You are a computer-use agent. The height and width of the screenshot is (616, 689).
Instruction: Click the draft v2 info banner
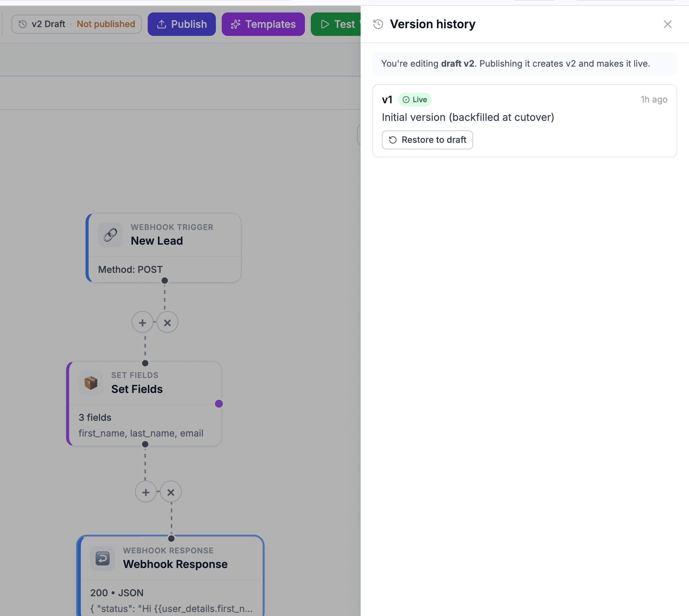[x=524, y=64]
